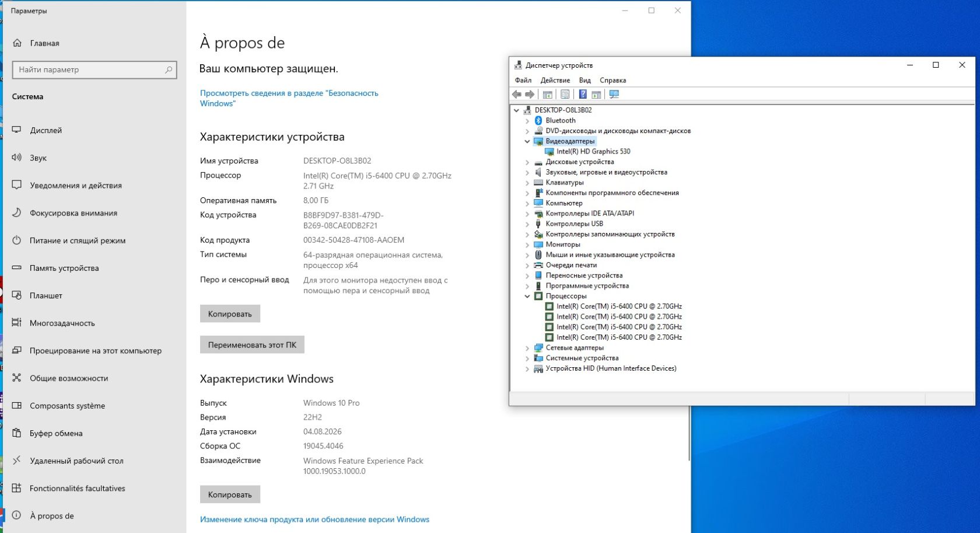
Task: Select the Клавиатуры tree item
Action: coord(565,183)
